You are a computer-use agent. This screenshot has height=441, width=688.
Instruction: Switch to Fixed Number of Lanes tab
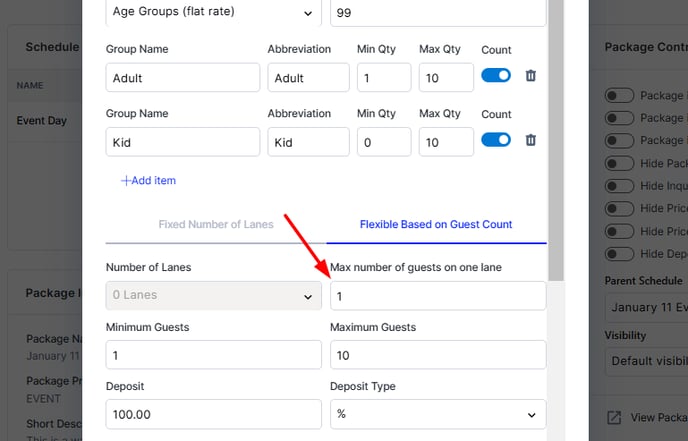(x=216, y=224)
